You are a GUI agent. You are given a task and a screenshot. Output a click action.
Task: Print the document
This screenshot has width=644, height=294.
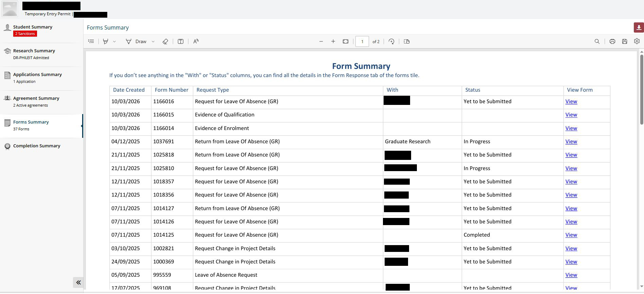pos(612,41)
